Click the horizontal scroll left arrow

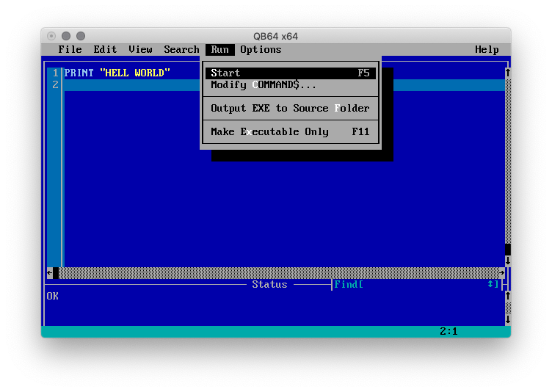[49, 273]
